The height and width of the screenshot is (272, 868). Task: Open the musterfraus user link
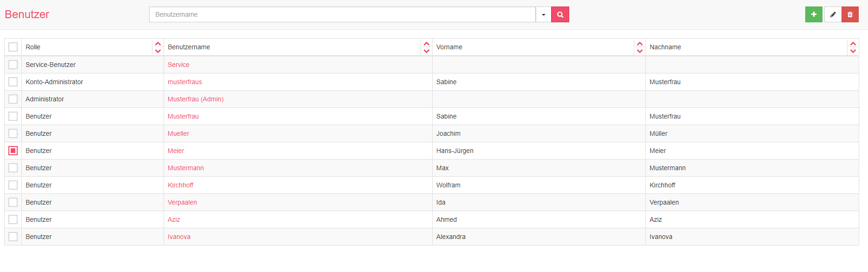pyautogui.click(x=184, y=82)
